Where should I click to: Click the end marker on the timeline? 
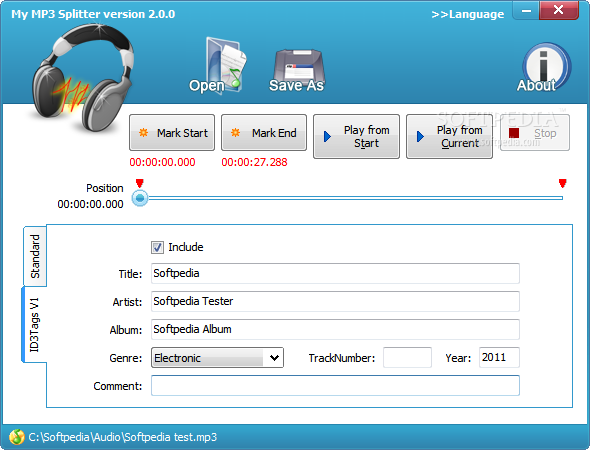(563, 183)
